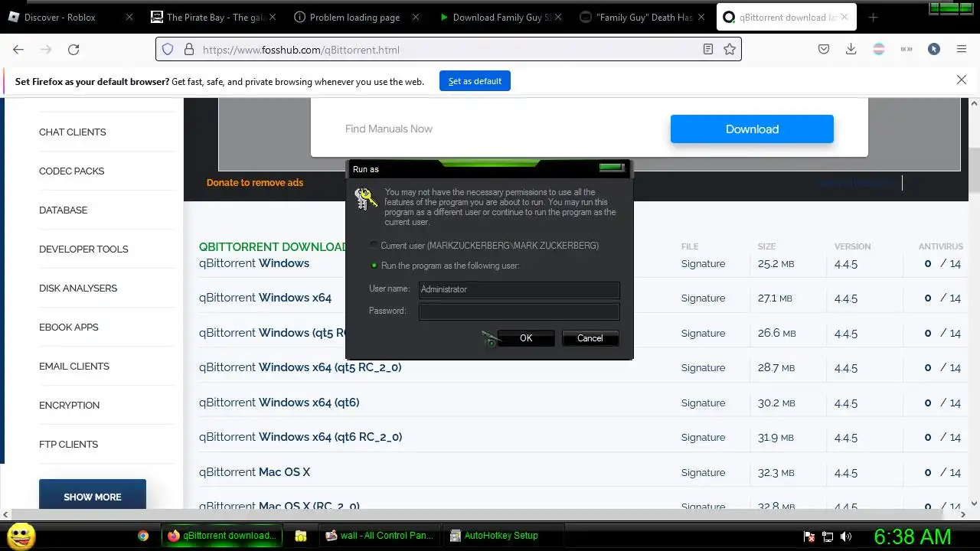Switch to wall - All Control Panel taskbar window
The width and height of the screenshot is (980, 551).
click(381, 536)
